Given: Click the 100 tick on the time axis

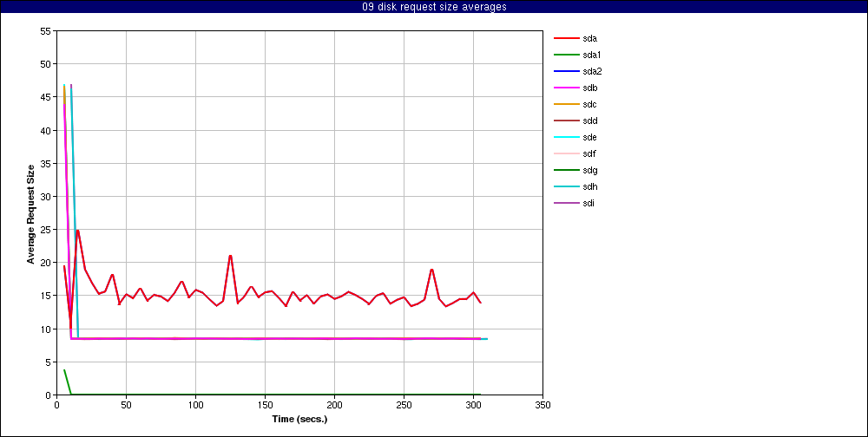Looking at the screenshot, I should (195, 405).
